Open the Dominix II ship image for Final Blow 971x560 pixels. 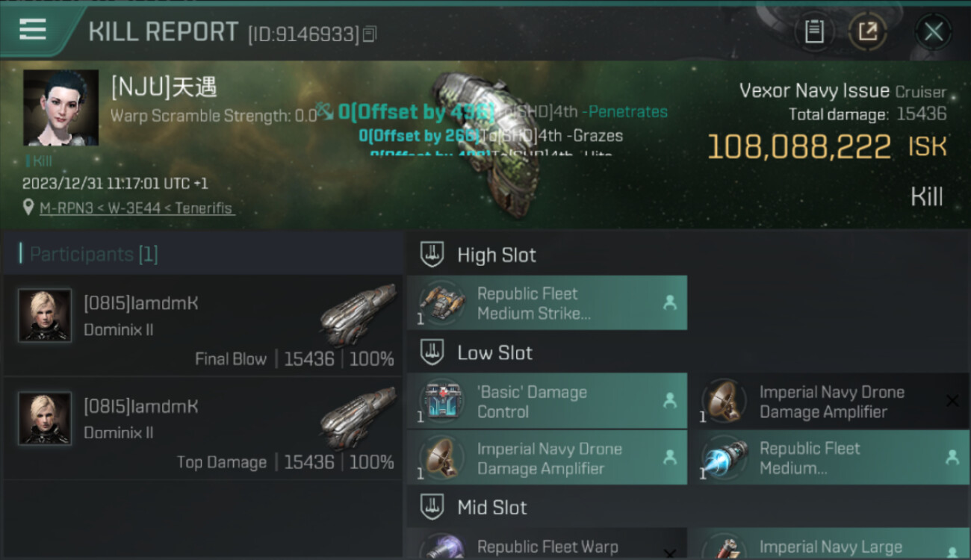point(358,314)
